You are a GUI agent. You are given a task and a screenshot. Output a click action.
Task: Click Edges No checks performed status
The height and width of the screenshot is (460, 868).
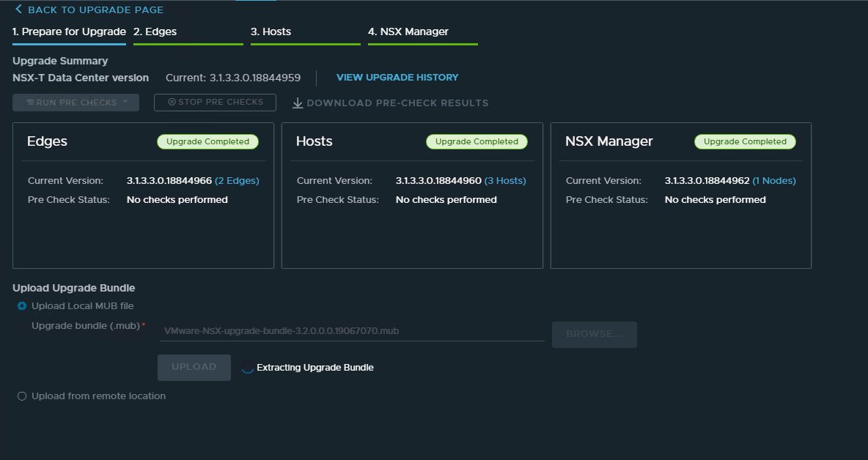(177, 199)
